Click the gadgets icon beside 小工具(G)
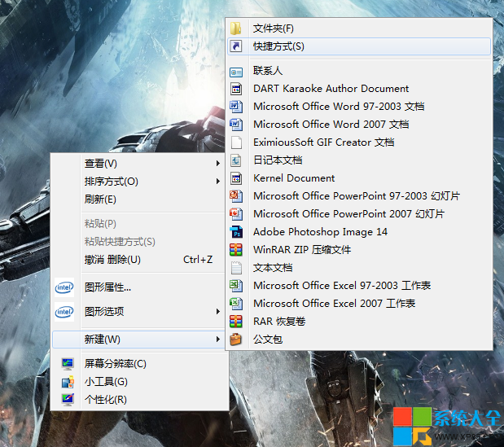Image resolution: width=504 pixels, height=447 pixels. pyautogui.click(x=68, y=382)
